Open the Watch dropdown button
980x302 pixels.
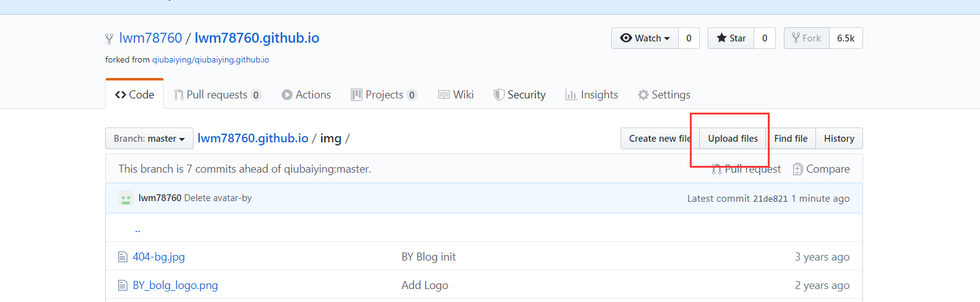[x=645, y=38]
